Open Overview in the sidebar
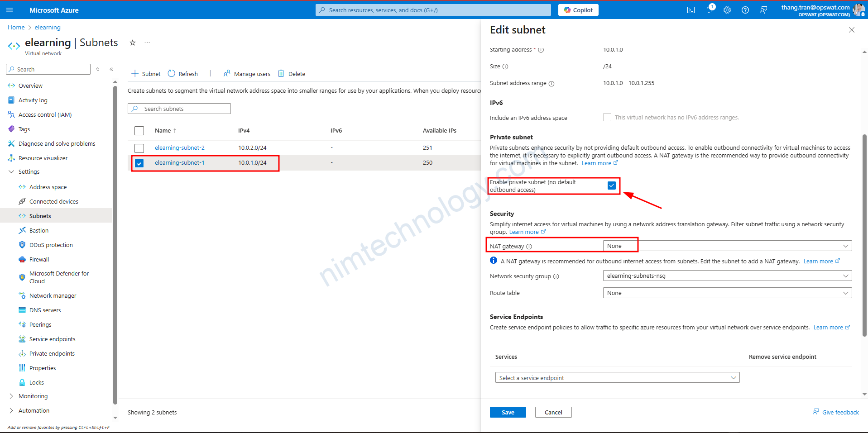 30,86
